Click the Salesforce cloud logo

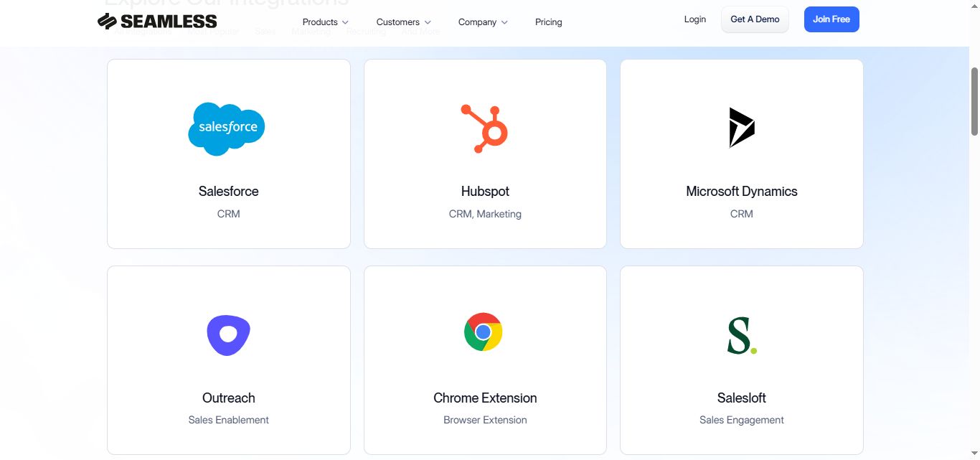click(227, 128)
